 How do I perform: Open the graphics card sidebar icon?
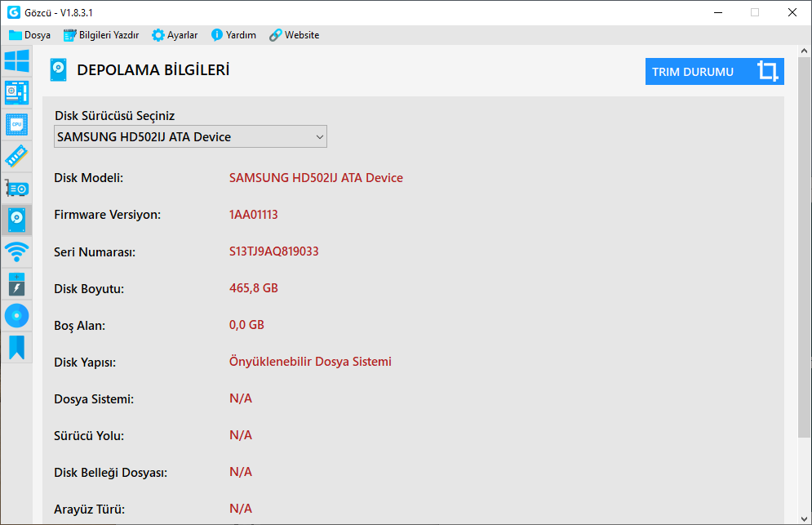coord(16,189)
